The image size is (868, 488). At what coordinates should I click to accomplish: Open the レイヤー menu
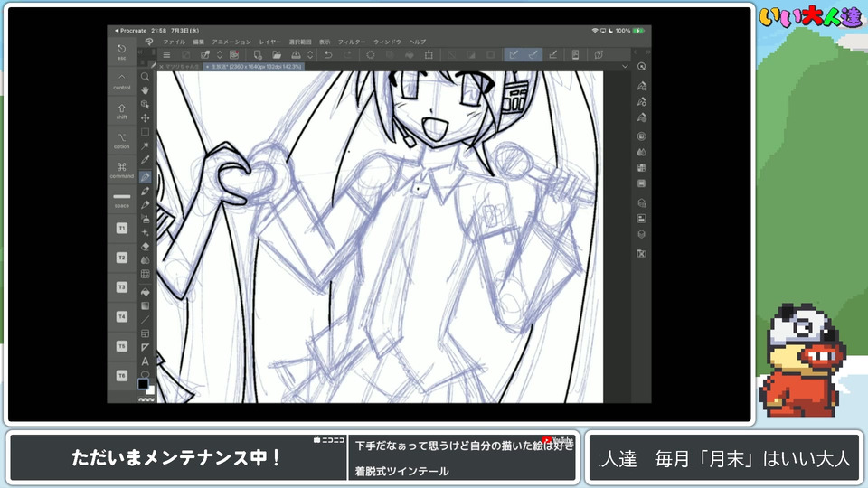(x=270, y=42)
